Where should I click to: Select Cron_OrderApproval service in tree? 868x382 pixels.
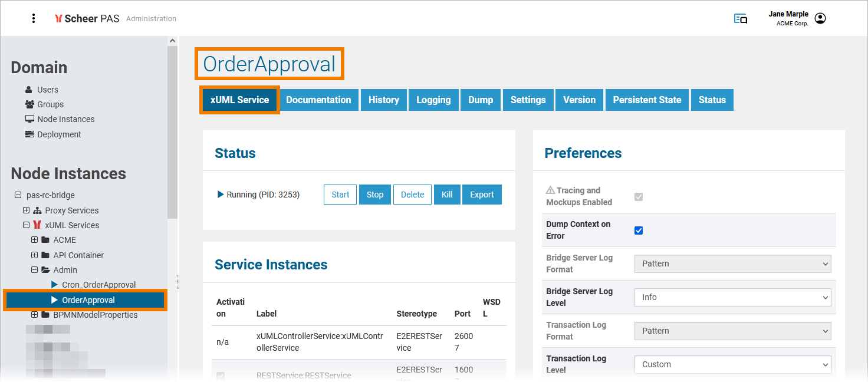pos(99,285)
